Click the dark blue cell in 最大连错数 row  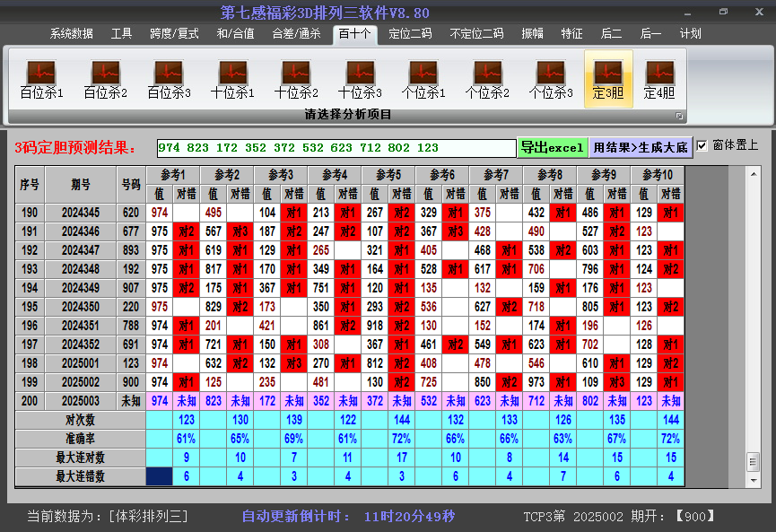[x=160, y=476]
